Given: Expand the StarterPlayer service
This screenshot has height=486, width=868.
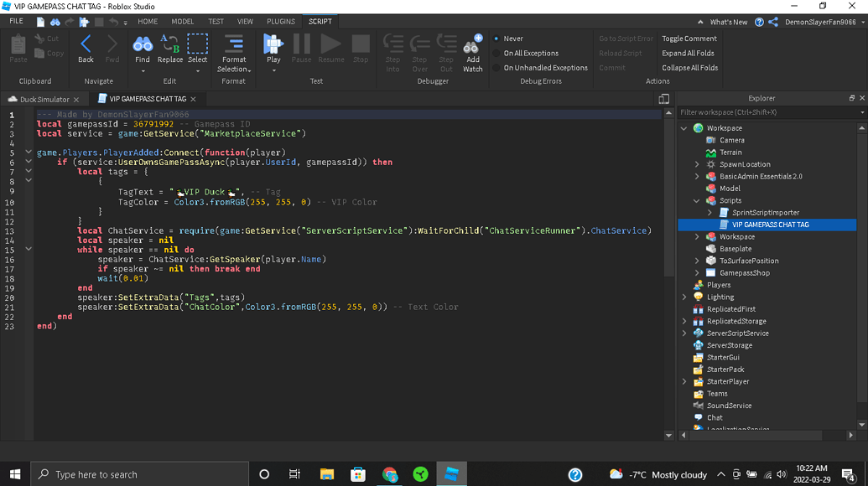Looking at the screenshot, I should point(684,381).
